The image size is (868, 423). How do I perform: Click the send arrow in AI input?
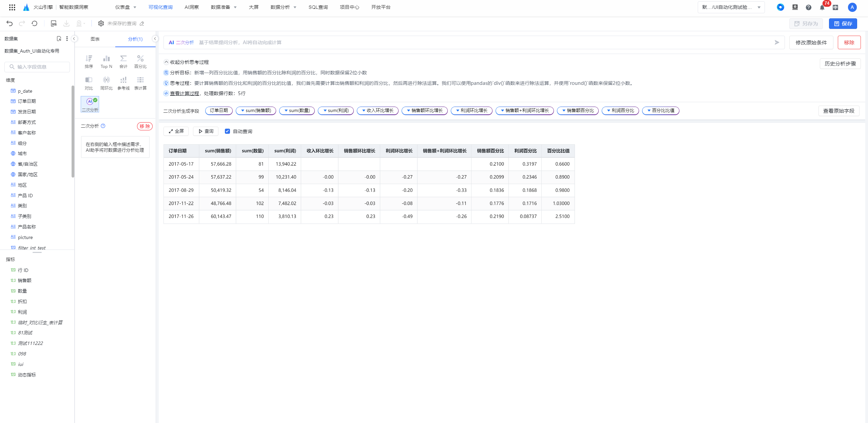(777, 42)
